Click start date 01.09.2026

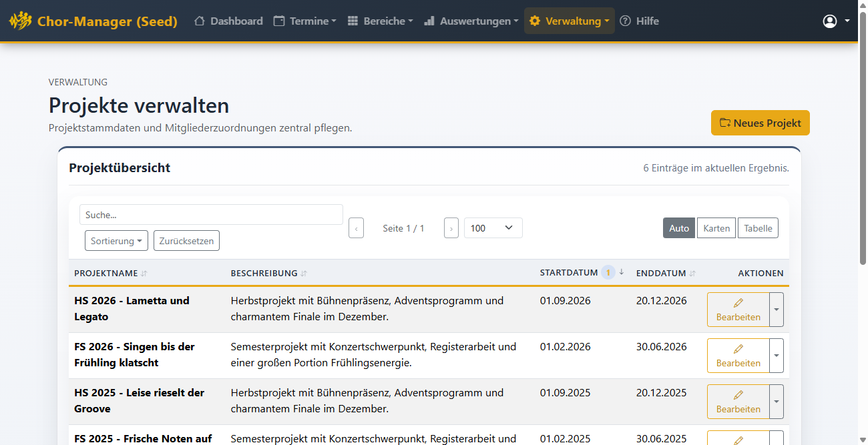pos(566,300)
